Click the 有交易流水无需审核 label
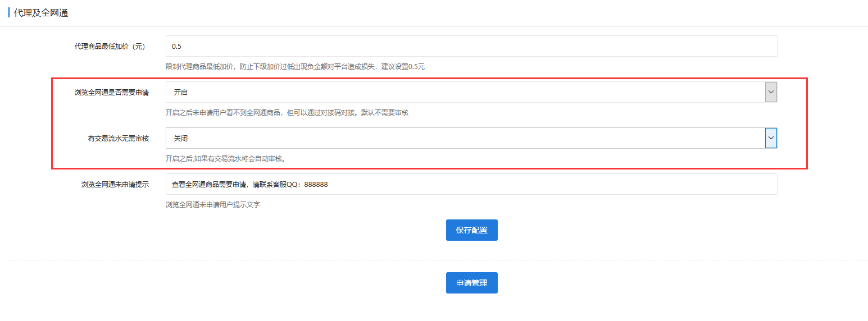 (x=118, y=138)
